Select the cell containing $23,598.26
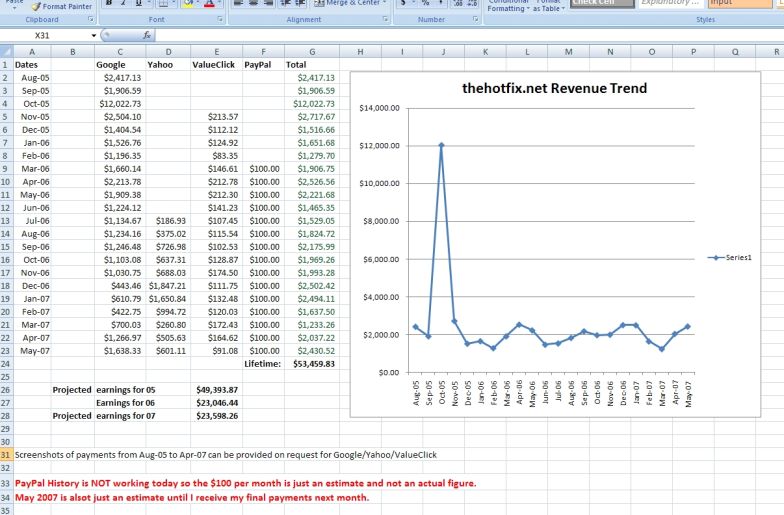The height and width of the screenshot is (515, 784). [216, 416]
